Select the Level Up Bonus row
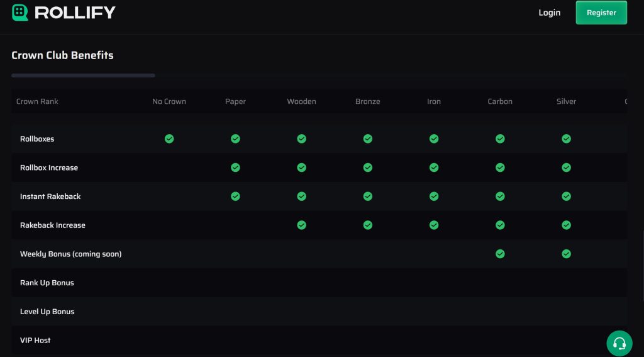Viewport: 644px width, 357px height. tap(47, 312)
